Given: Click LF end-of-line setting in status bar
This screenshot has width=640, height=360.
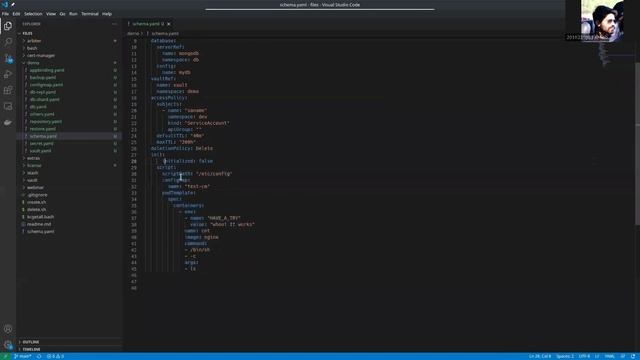Looking at the screenshot, I should 597,356.
